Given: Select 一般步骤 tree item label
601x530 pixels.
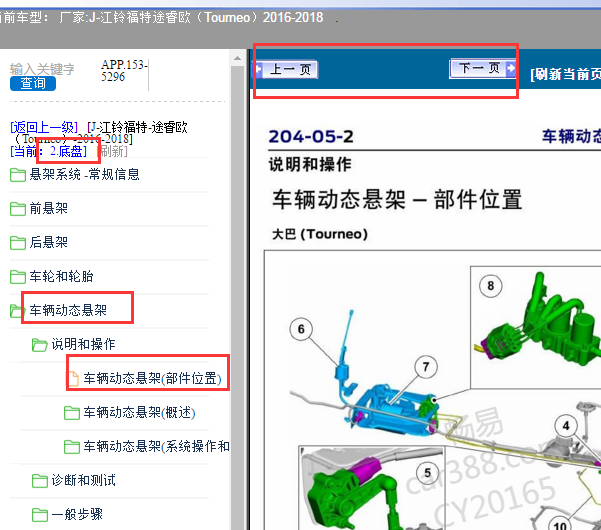Looking at the screenshot, I should [77, 514].
